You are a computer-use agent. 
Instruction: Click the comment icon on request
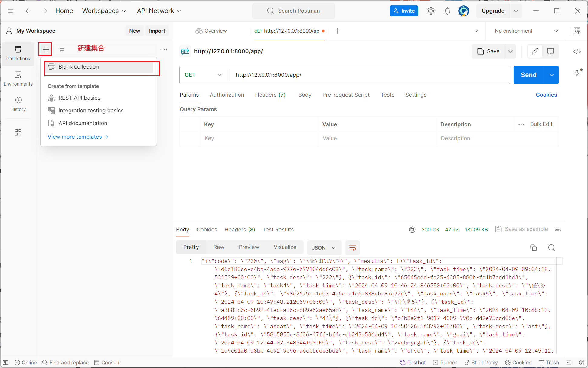[551, 51]
